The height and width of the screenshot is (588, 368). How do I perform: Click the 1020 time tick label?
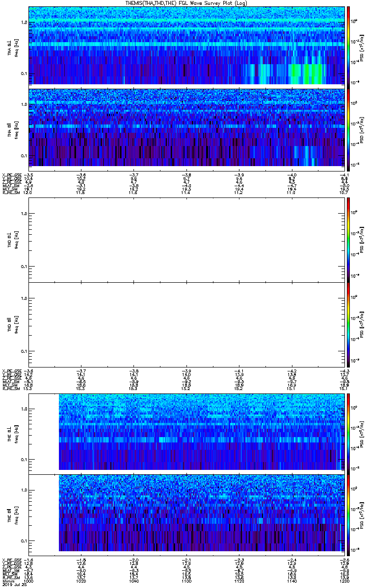[81, 581]
